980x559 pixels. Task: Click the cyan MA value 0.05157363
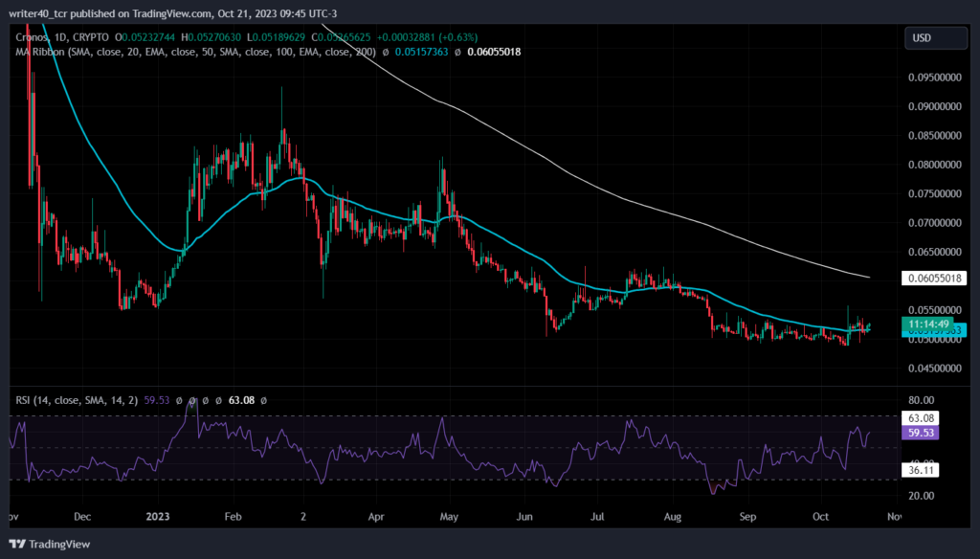pyautogui.click(x=421, y=52)
